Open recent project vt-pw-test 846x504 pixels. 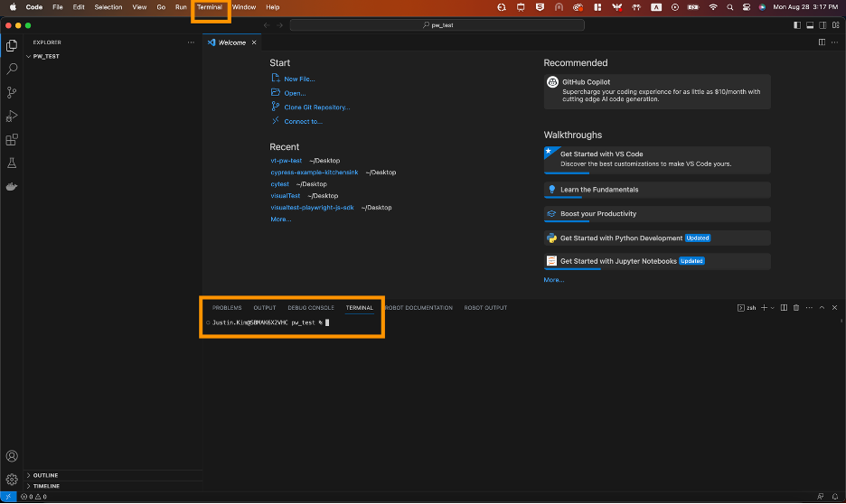pos(286,161)
